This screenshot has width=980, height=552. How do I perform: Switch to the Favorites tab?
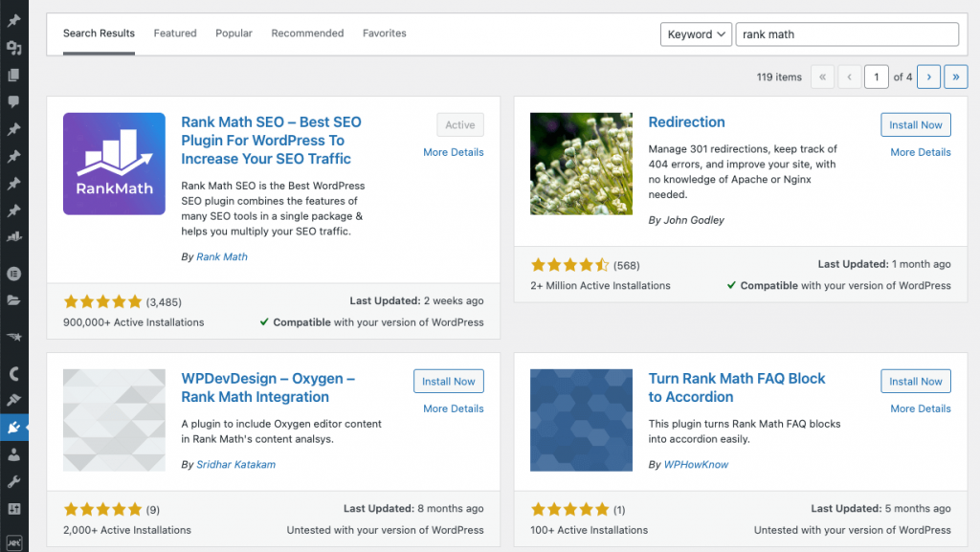pyautogui.click(x=385, y=33)
